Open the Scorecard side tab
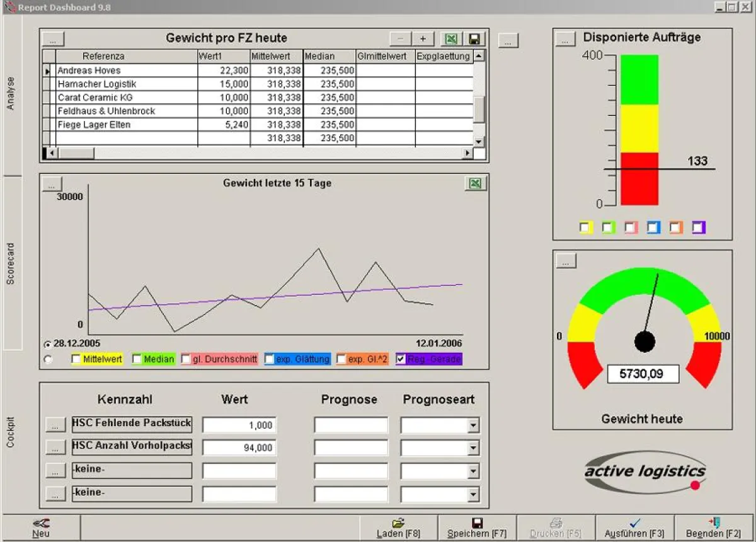756x542 pixels. tap(11, 263)
